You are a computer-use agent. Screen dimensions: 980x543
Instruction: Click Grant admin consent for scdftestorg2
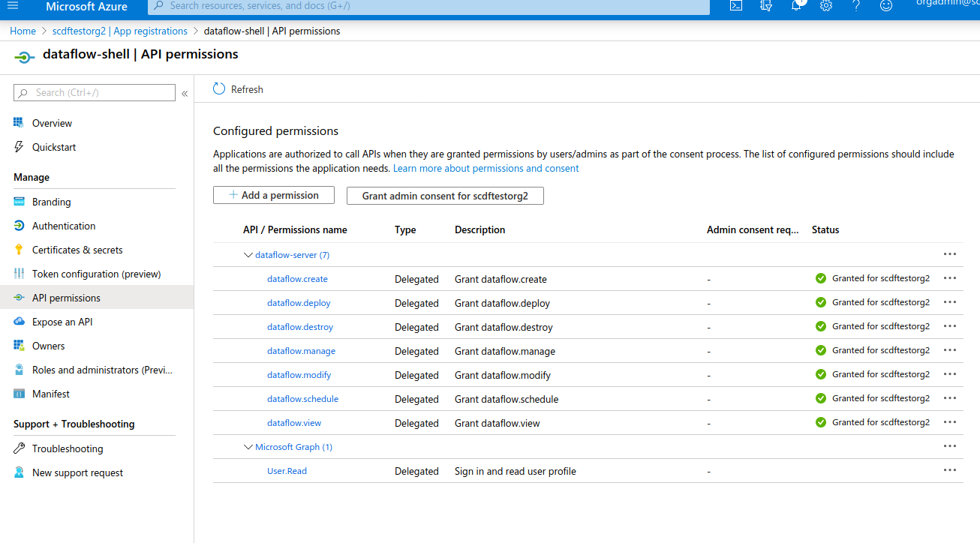point(445,196)
